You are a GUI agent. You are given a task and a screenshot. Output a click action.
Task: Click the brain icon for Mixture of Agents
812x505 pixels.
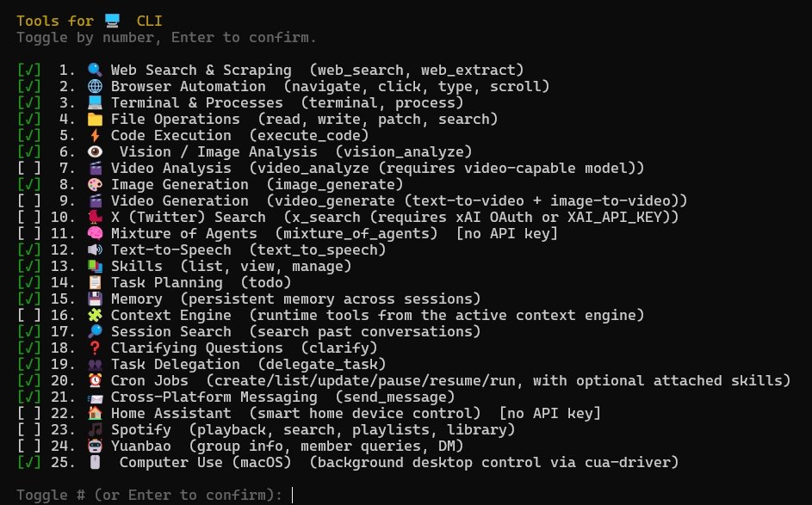pyautogui.click(x=95, y=234)
